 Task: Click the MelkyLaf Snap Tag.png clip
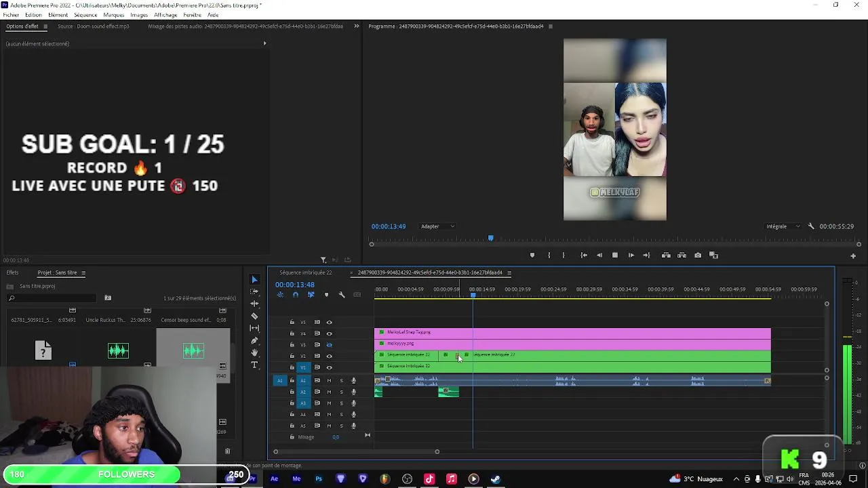(x=572, y=333)
